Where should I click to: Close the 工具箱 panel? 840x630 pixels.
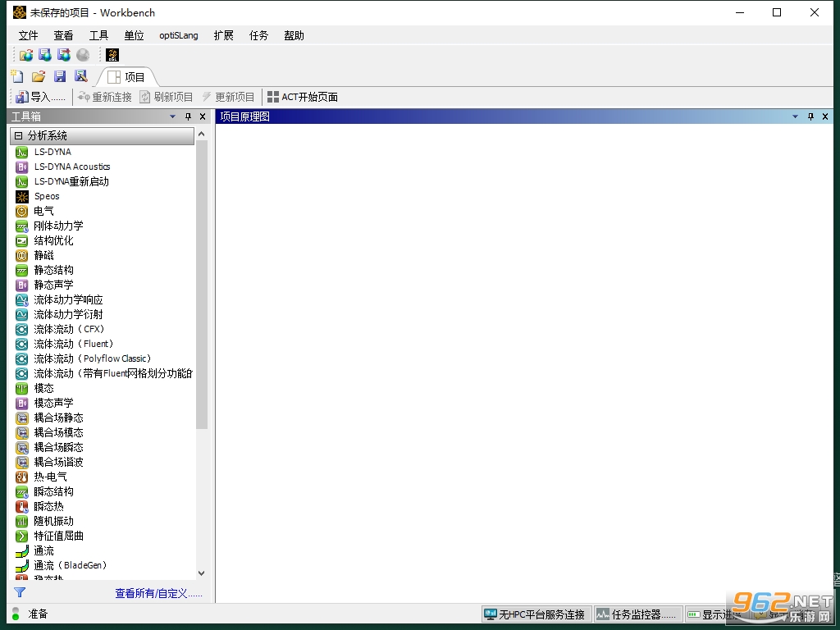[x=203, y=116]
